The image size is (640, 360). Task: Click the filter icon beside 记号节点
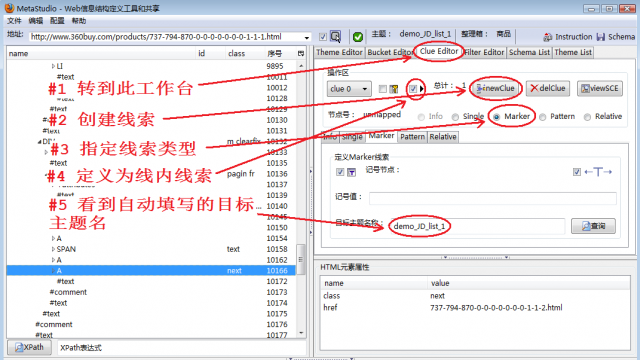click(x=351, y=172)
